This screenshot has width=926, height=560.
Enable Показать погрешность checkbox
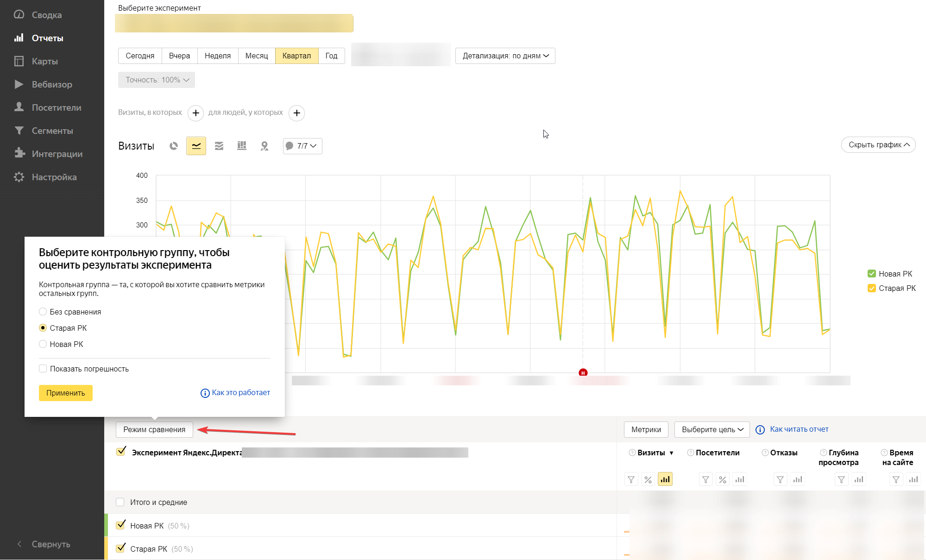42,368
